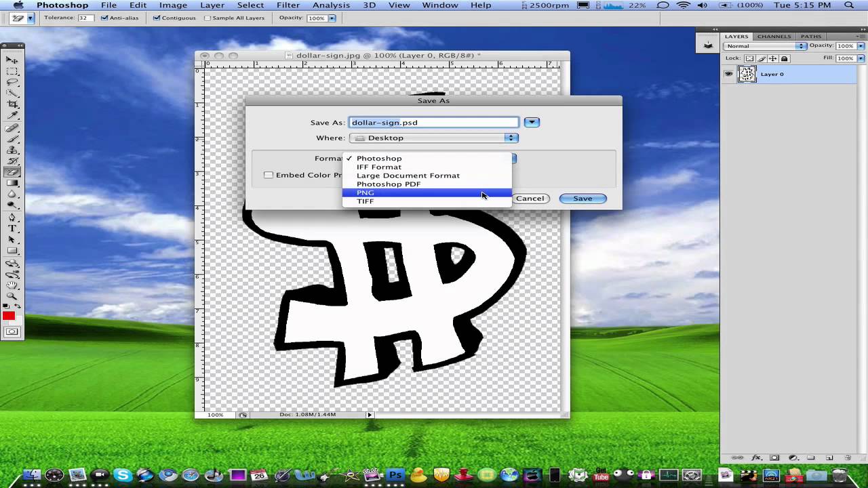Choose Large Document Format option

pos(427,176)
